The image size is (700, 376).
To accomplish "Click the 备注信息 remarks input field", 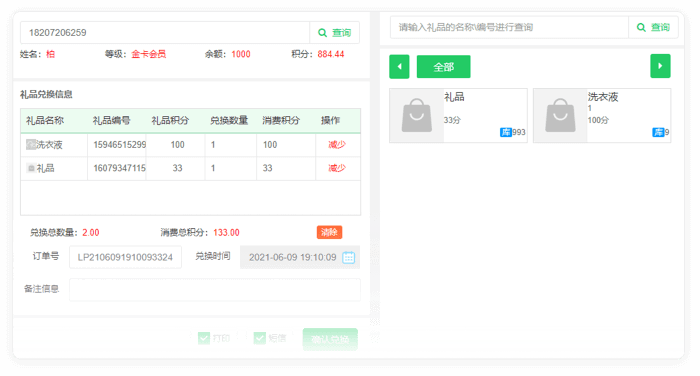I will click(x=215, y=290).
